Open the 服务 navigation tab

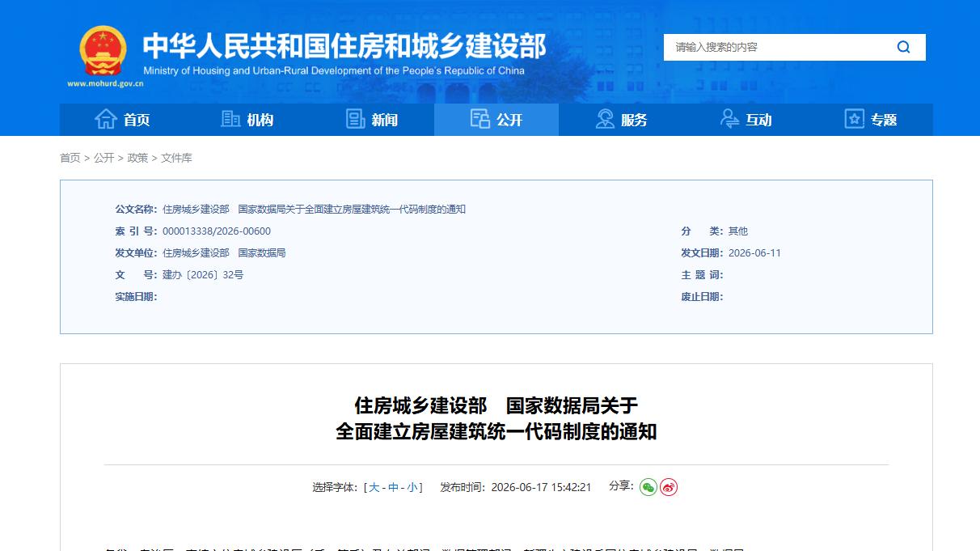coord(621,120)
